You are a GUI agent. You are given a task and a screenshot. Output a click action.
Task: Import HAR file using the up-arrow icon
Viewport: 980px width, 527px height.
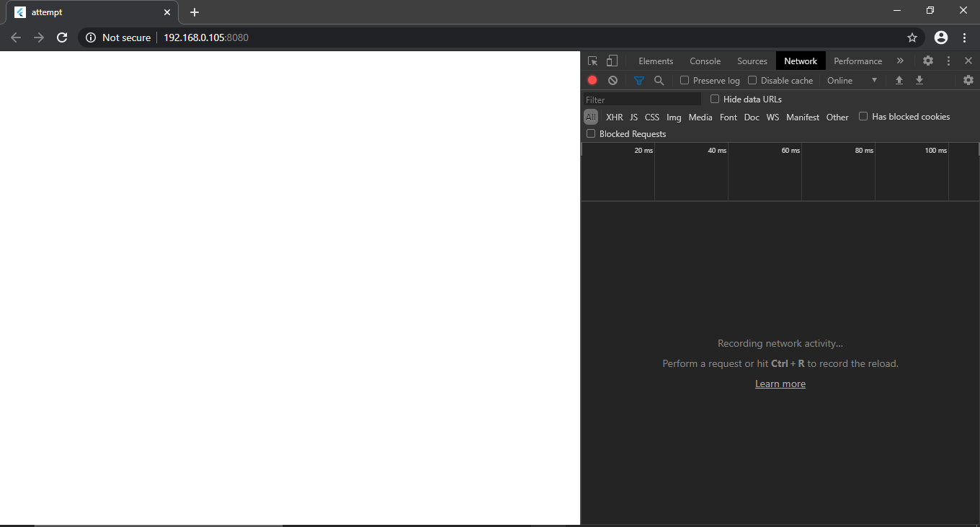(x=899, y=80)
